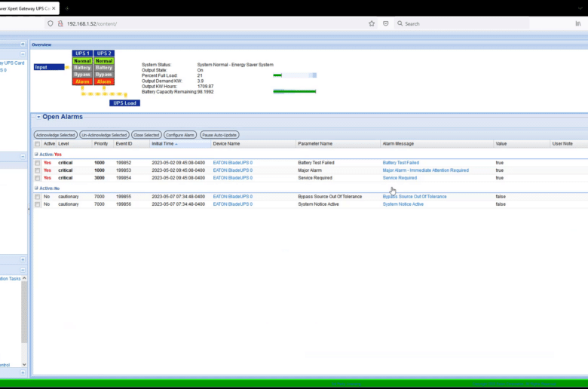Image resolution: width=588 pixels, height=389 pixels.
Task: Click the Close Selected button
Action: point(146,135)
